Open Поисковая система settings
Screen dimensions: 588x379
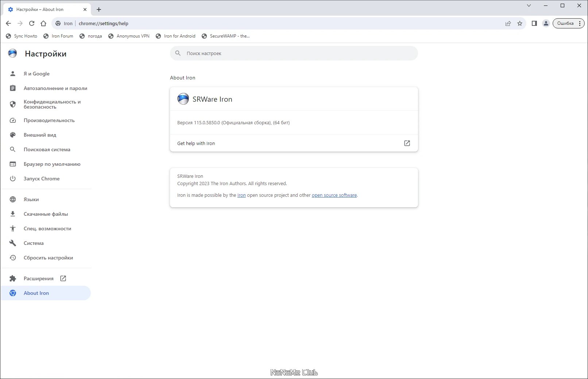coord(46,149)
